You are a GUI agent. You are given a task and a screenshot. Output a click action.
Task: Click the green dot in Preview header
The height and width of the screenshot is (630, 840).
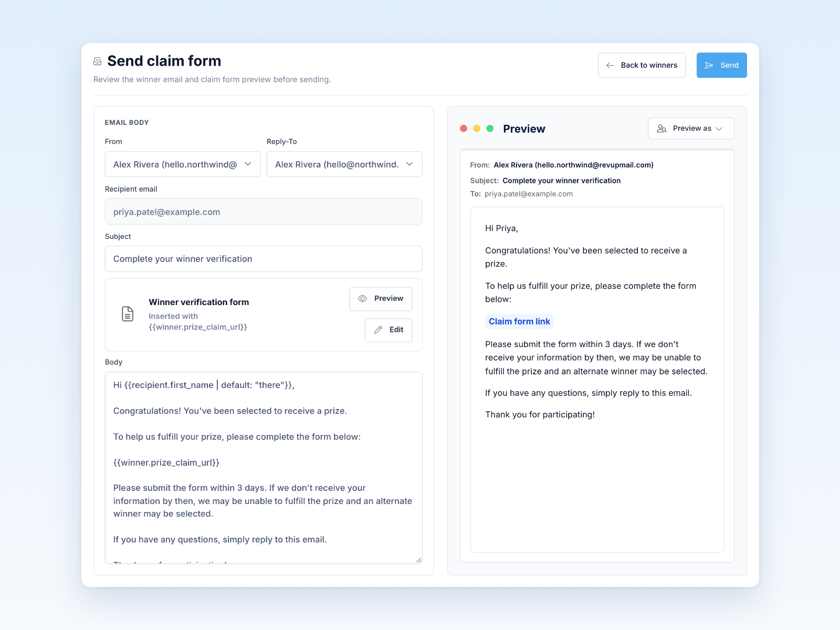(x=490, y=129)
